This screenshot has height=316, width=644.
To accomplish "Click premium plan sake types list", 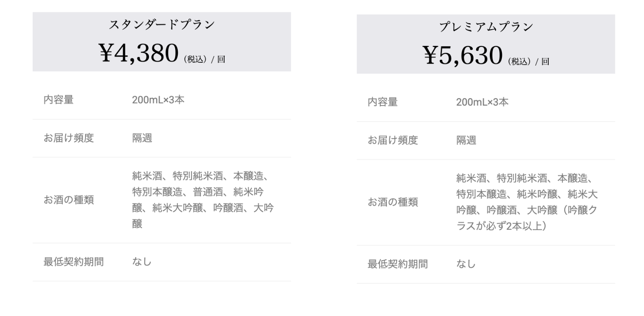I will [527, 202].
